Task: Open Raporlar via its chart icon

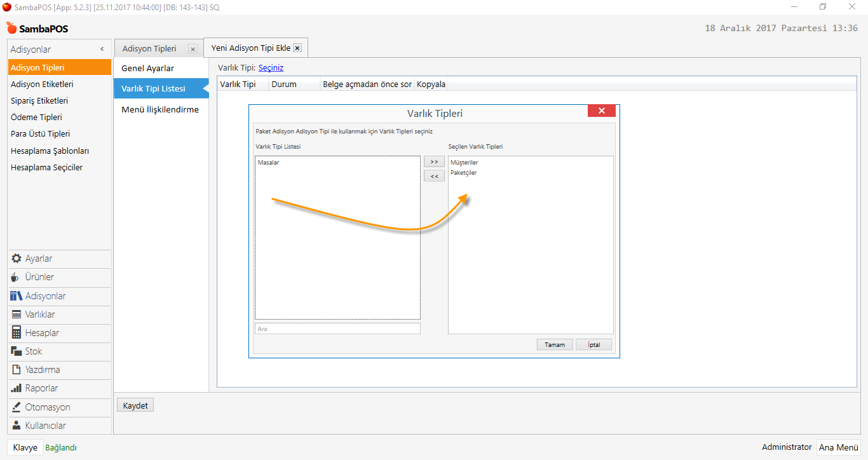Action: [17, 388]
